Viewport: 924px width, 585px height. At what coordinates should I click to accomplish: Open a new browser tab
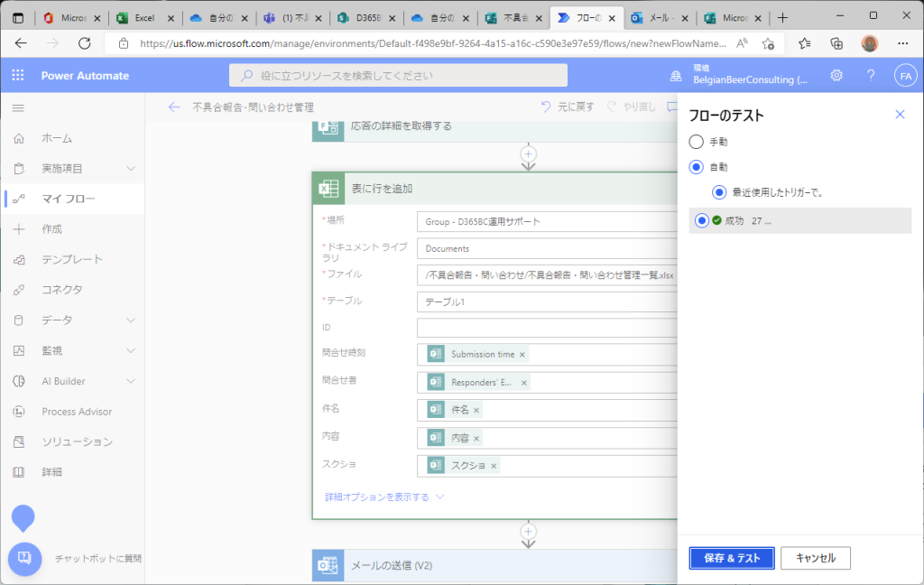[782, 18]
